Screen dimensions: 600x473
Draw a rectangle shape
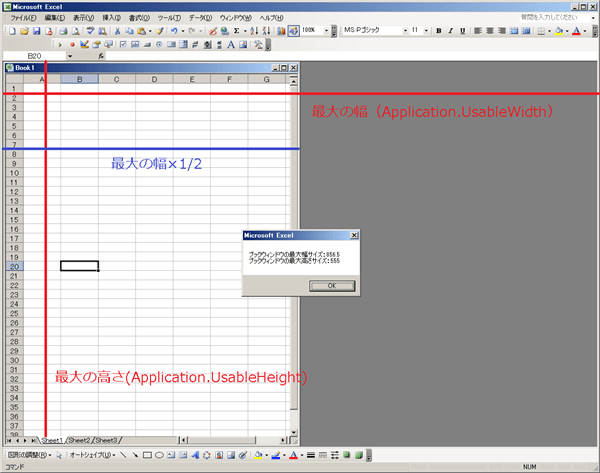pos(147,455)
